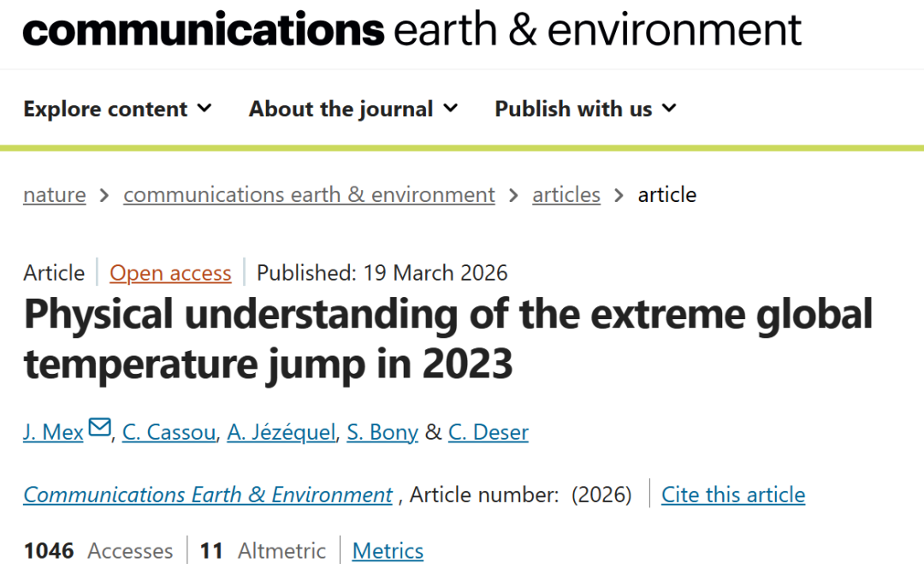
Task: Open the italic Communications Earth & Environment journal link
Action: pos(208,495)
